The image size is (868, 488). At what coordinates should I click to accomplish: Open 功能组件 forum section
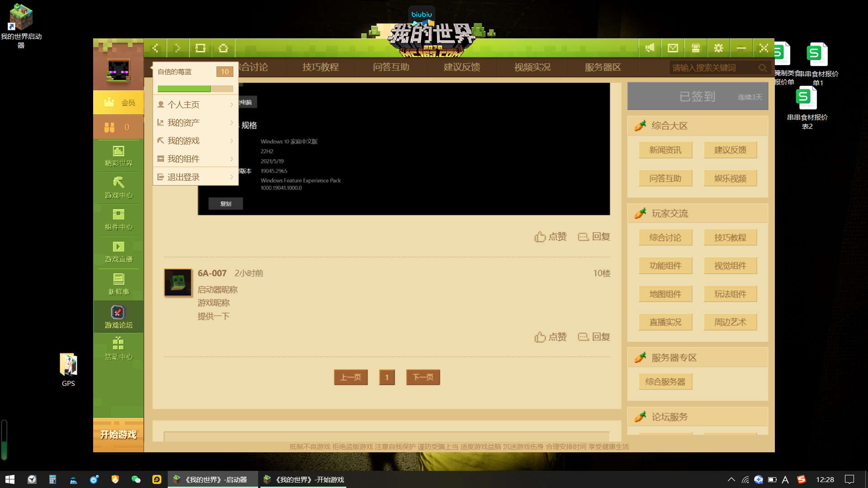665,266
